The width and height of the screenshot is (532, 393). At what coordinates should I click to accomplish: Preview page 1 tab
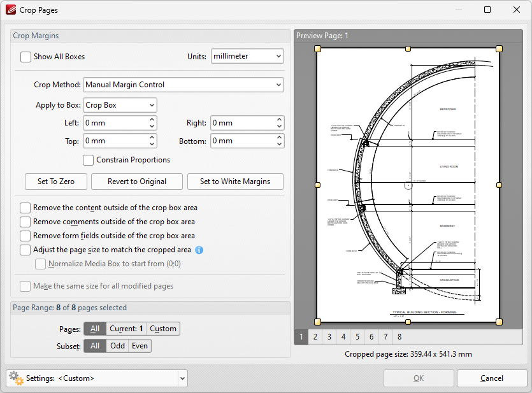point(301,337)
